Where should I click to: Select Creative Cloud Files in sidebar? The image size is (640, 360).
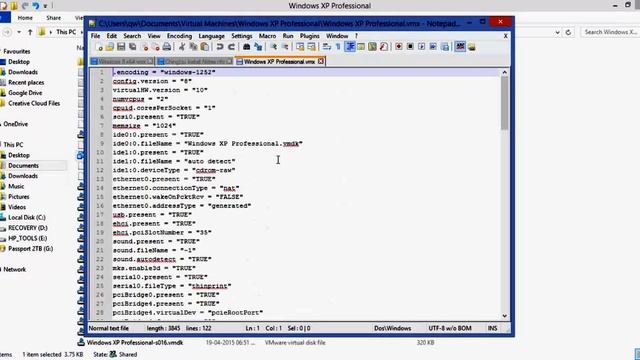click(34, 103)
